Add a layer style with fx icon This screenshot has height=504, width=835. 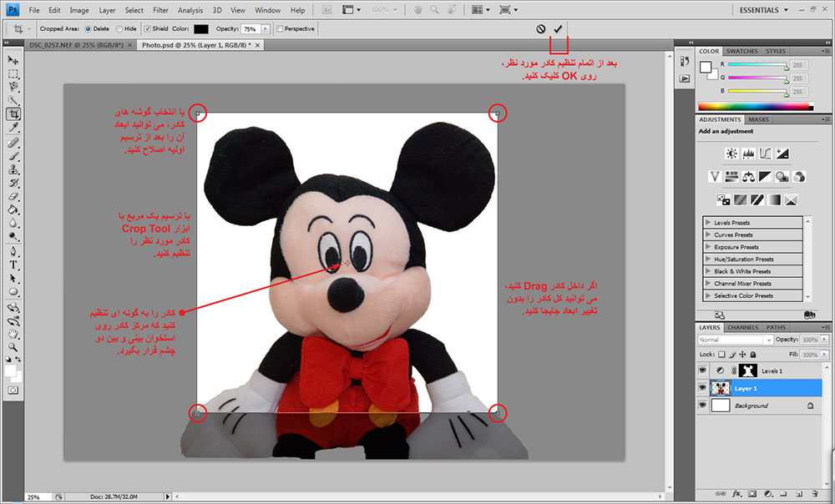pyautogui.click(x=737, y=494)
